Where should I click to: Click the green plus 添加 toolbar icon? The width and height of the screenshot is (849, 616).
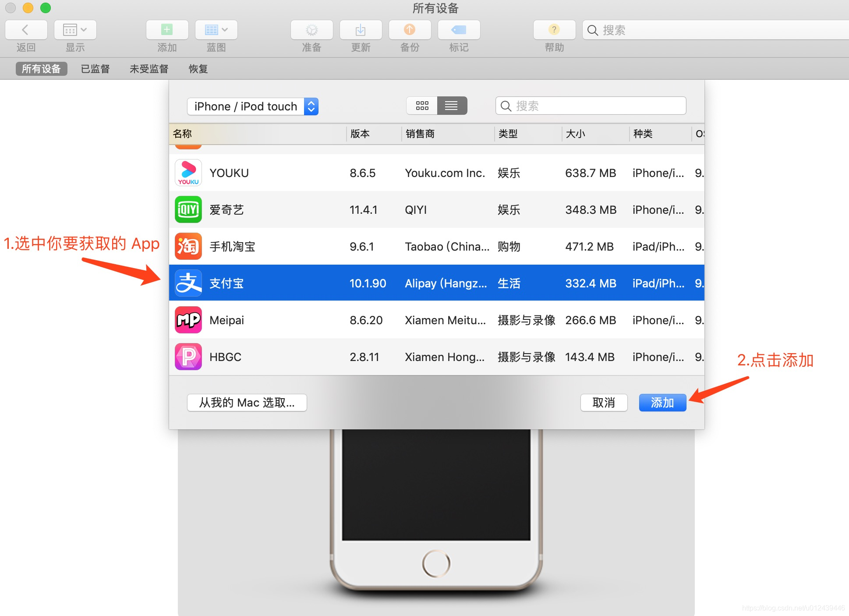pos(167,30)
